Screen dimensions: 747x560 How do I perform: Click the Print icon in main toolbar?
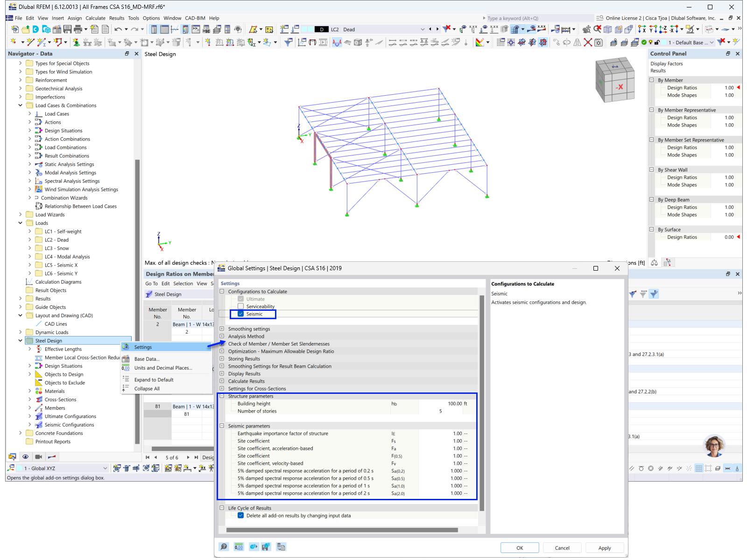click(78, 29)
